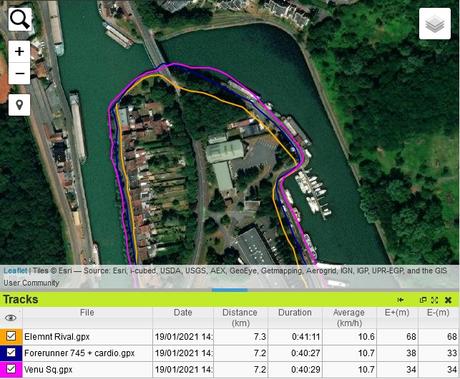Click the blue panel resize handle above Tracks
This screenshot has width=460, height=379.
[x=230, y=290]
